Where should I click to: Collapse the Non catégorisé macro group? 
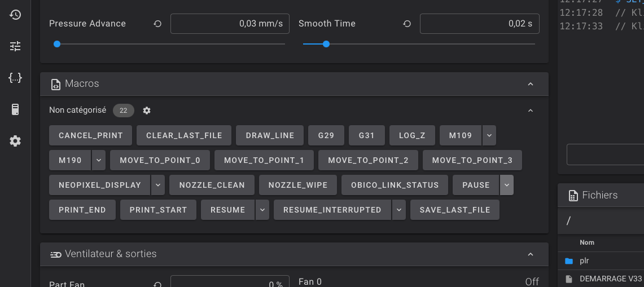coord(530,111)
